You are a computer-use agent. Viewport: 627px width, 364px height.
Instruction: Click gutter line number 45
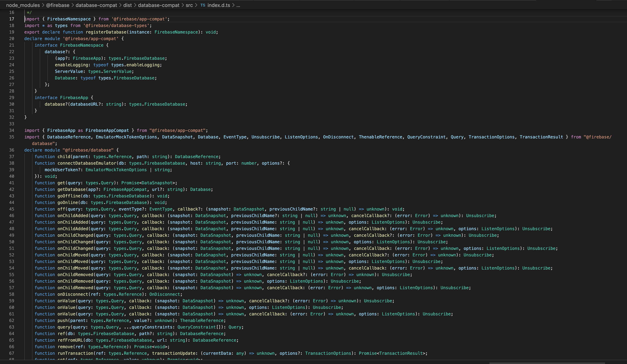pos(12,209)
